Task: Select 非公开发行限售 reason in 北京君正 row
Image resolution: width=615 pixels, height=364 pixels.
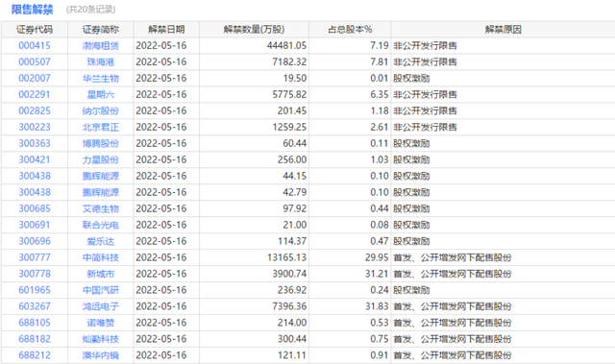Action: [x=425, y=127]
